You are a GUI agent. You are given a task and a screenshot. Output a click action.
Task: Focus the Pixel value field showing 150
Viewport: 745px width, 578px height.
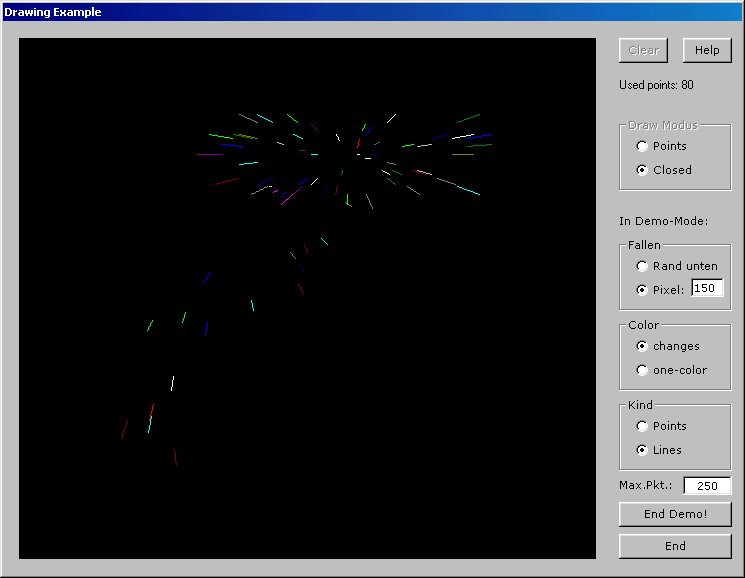coord(707,288)
